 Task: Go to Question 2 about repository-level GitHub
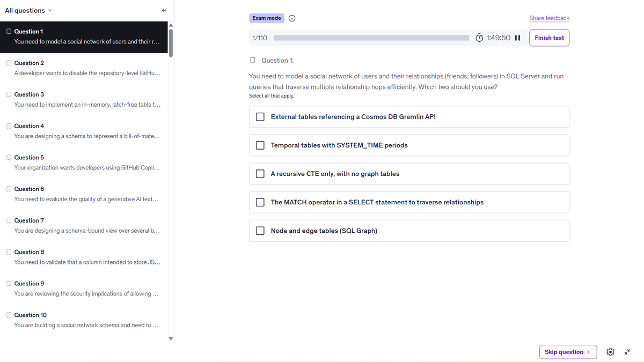pyautogui.click(x=83, y=68)
